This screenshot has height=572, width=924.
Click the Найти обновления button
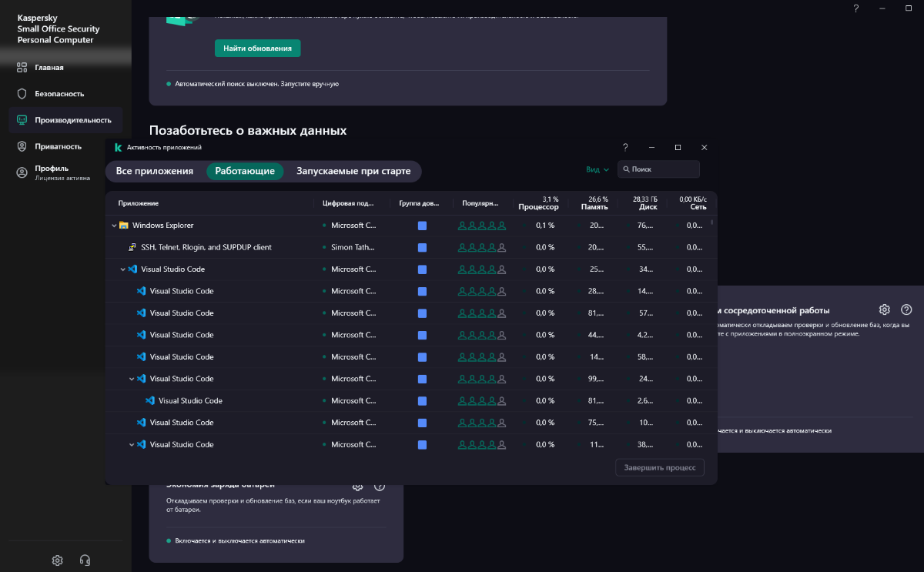click(257, 48)
